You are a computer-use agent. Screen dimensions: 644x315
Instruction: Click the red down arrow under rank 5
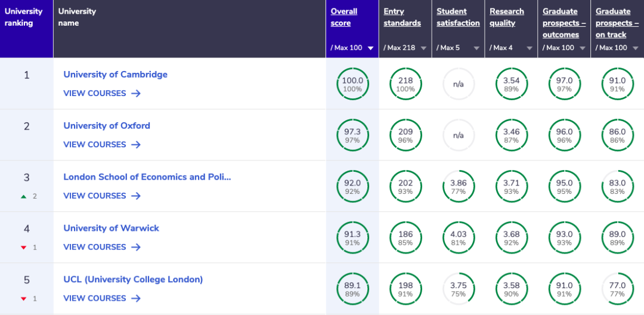pyautogui.click(x=24, y=299)
